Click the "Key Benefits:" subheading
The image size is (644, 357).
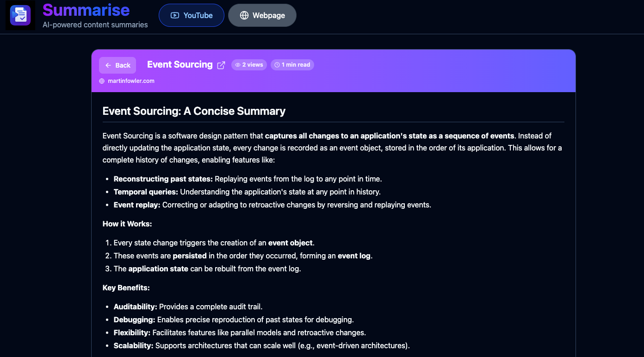(126, 288)
